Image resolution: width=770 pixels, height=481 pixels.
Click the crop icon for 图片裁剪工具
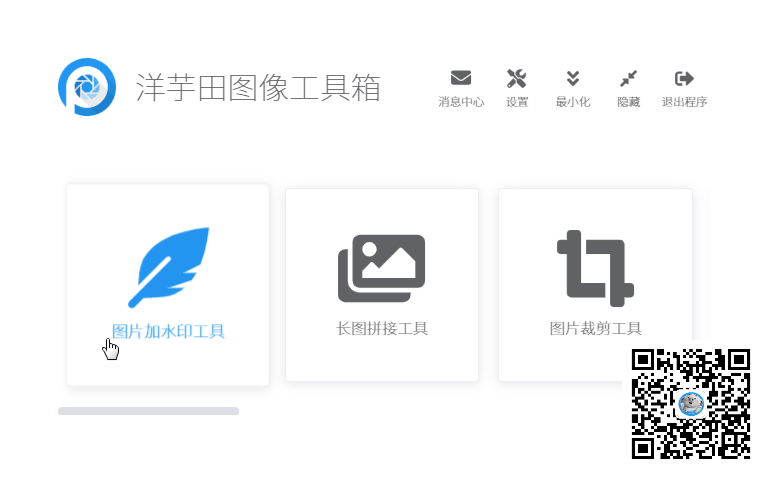[x=595, y=268]
